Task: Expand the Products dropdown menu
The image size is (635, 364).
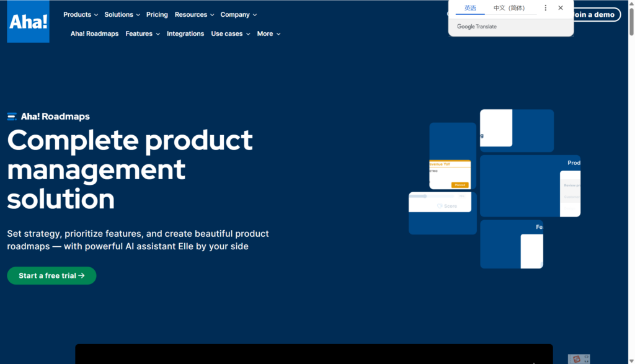Action: [x=80, y=14]
